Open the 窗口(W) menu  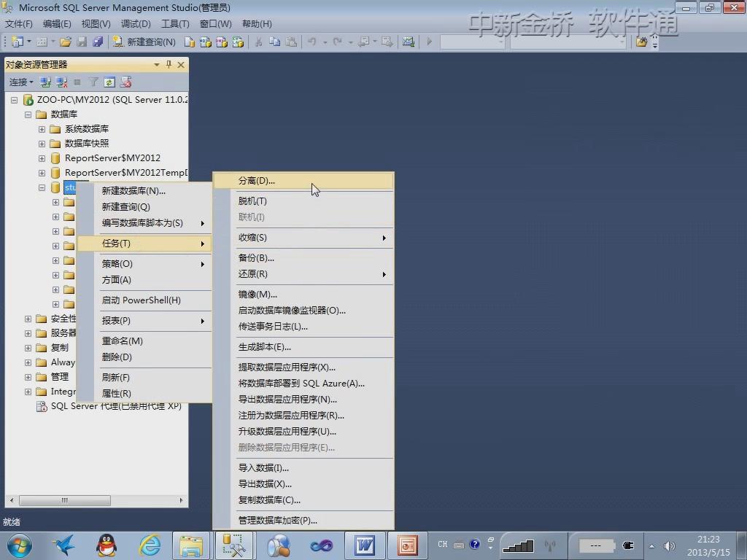(x=215, y=24)
